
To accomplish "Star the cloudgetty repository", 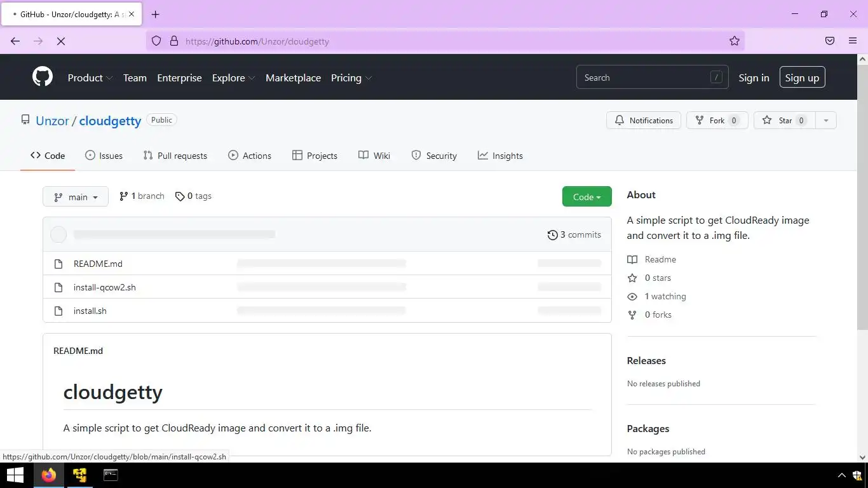I will pyautogui.click(x=784, y=120).
